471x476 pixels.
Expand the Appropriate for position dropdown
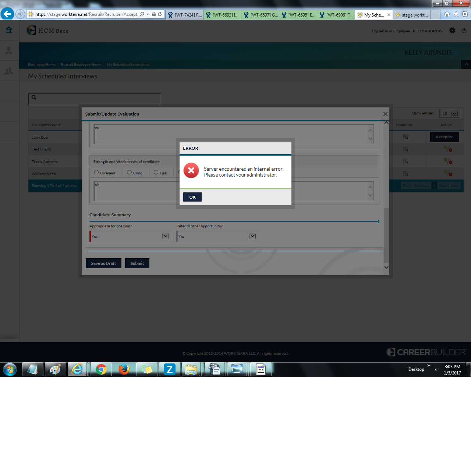coord(166,236)
